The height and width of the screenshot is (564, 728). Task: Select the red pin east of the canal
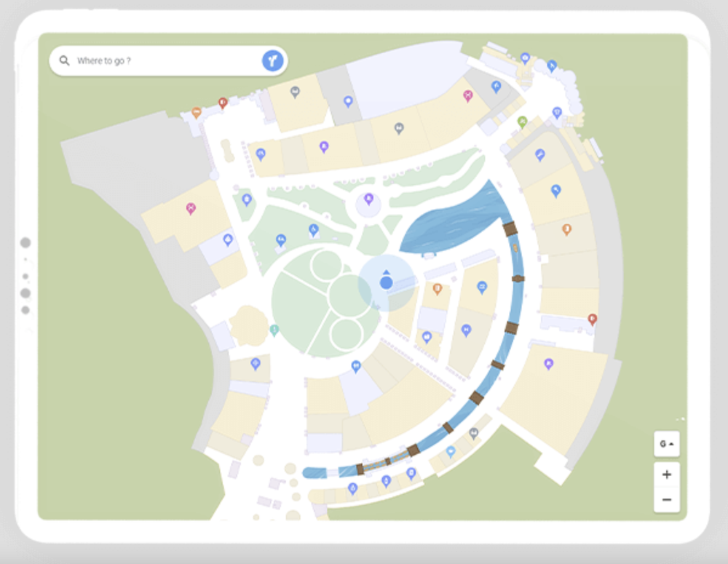[x=593, y=319]
